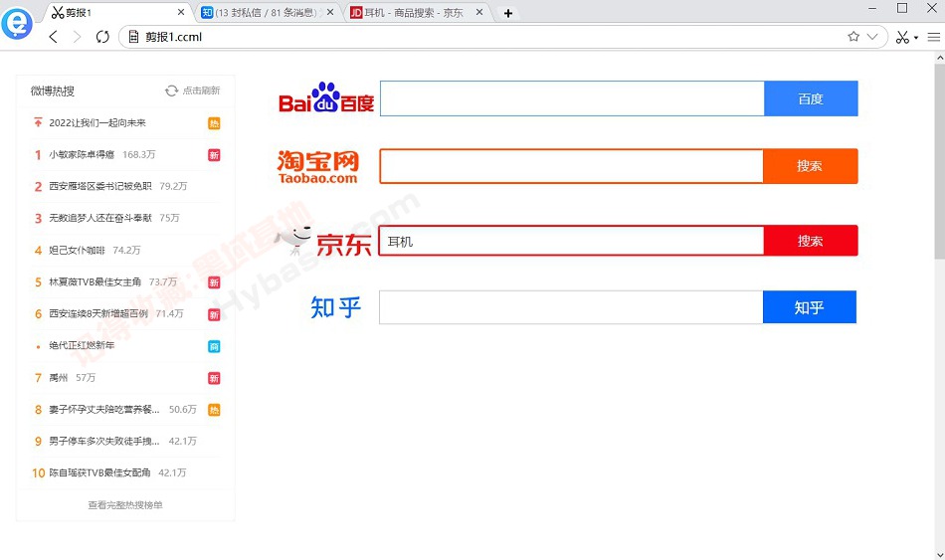The height and width of the screenshot is (560, 945).
Task: Click the Baidu search input field
Action: [x=572, y=98]
